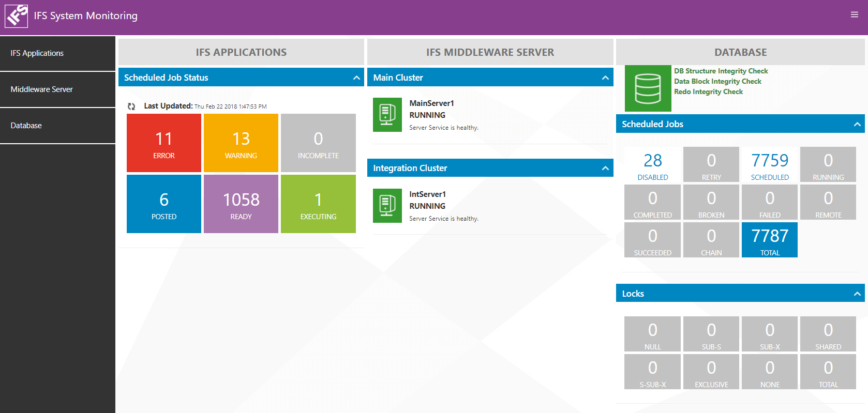This screenshot has width=868, height=413.
Task: Click the NULL locks tile
Action: coord(653,334)
